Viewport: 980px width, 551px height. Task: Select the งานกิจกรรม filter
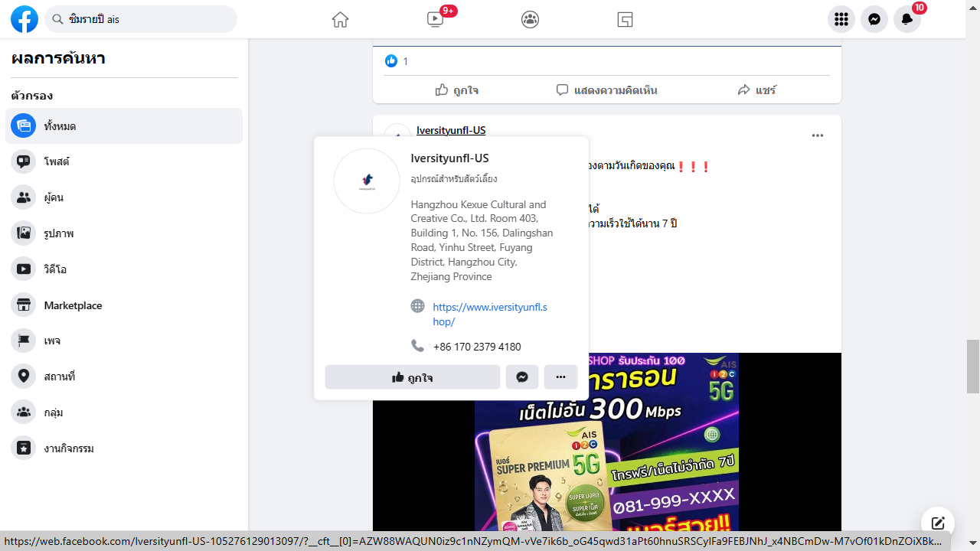(124, 448)
